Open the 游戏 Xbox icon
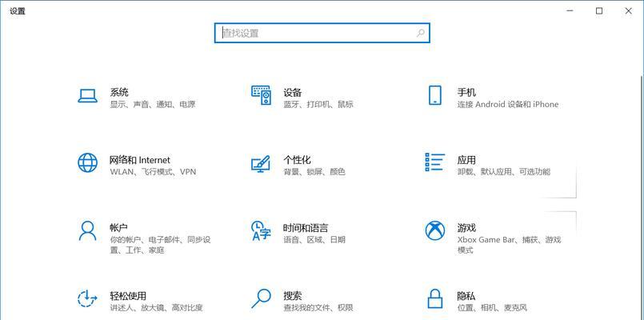The width and height of the screenshot is (644, 320). click(435, 230)
